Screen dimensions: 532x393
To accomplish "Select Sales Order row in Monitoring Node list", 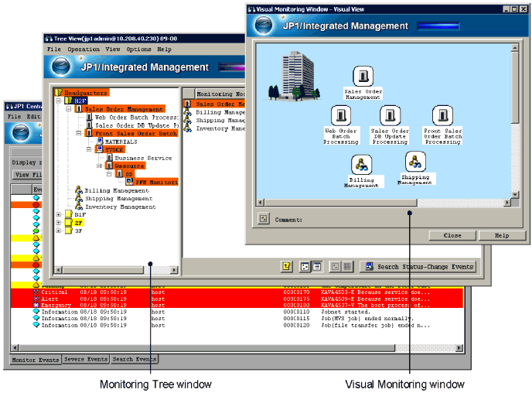I will [214, 104].
